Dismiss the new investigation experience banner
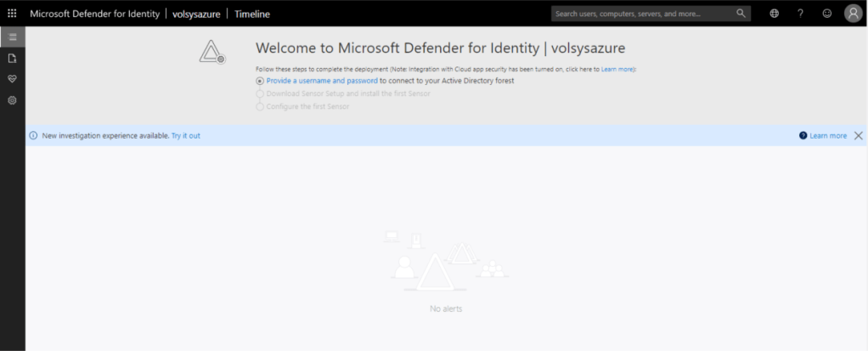This screenshot has width=868, height=351. (858, 136)
